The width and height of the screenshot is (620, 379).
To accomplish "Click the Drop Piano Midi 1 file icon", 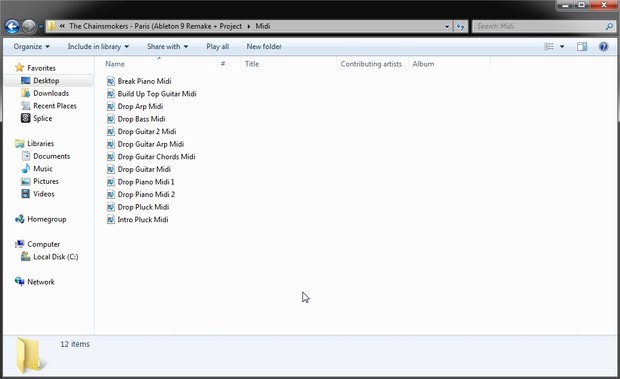I will pos(111,182).
